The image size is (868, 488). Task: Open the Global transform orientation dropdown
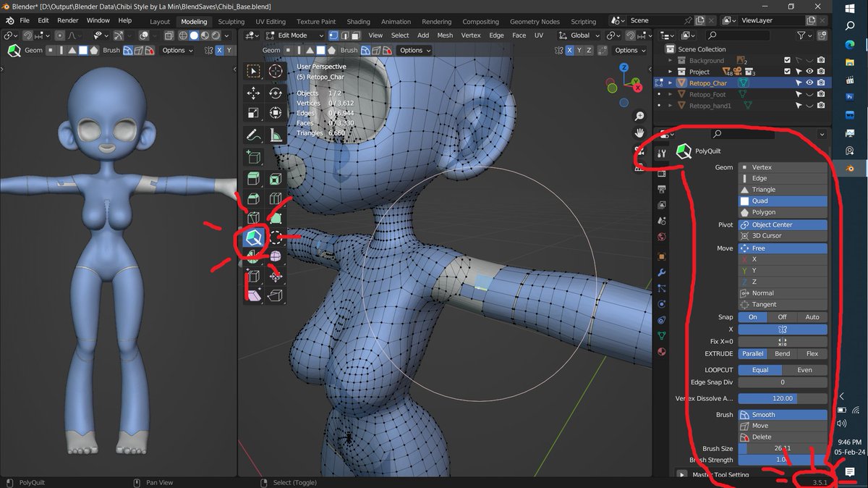(579, 35)
